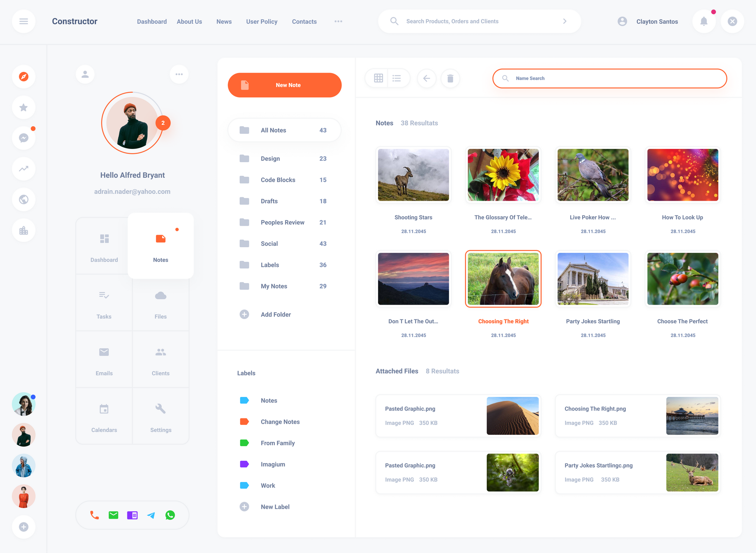Select the Change Notes label

coord(280,421)
